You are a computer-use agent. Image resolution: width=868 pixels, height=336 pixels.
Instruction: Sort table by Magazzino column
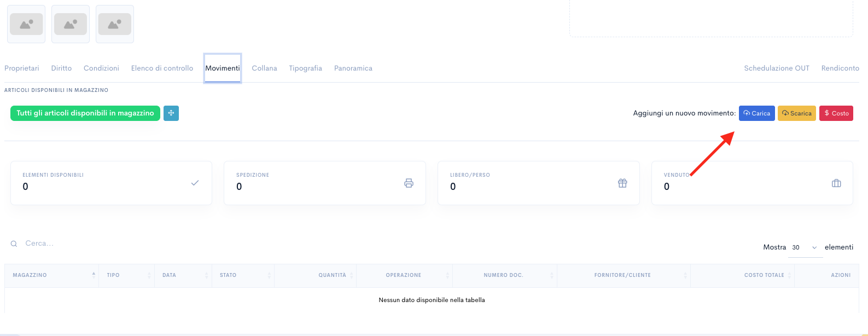tap(51, 275)
